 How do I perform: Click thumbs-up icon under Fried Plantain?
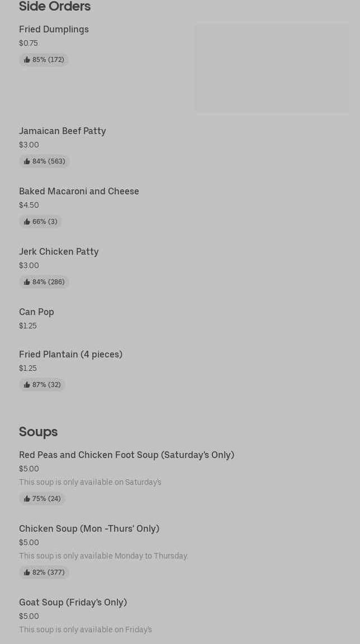[x=27, y=385]
